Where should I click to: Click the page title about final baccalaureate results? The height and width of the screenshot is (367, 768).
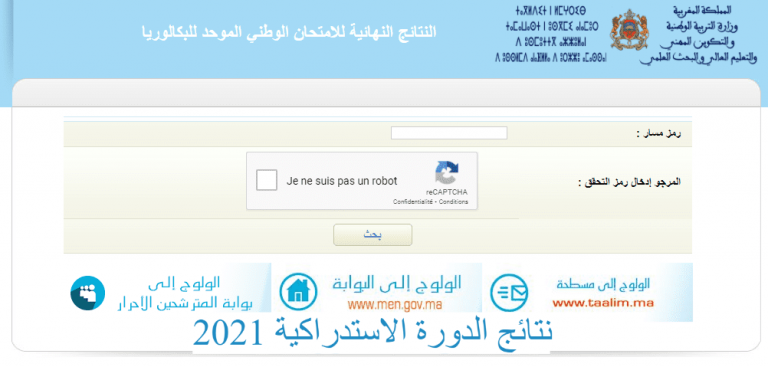pyautogui.click(x=289, y=32)
